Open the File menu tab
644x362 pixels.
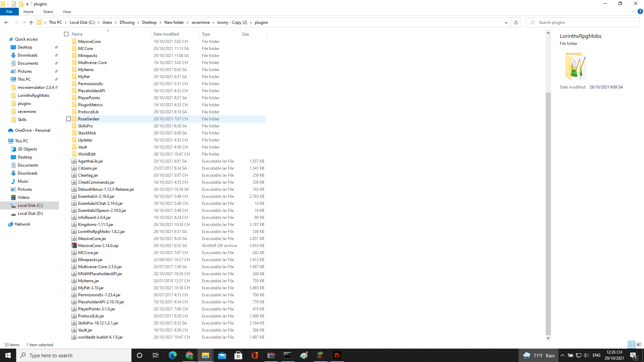click(x=9, y=12)
